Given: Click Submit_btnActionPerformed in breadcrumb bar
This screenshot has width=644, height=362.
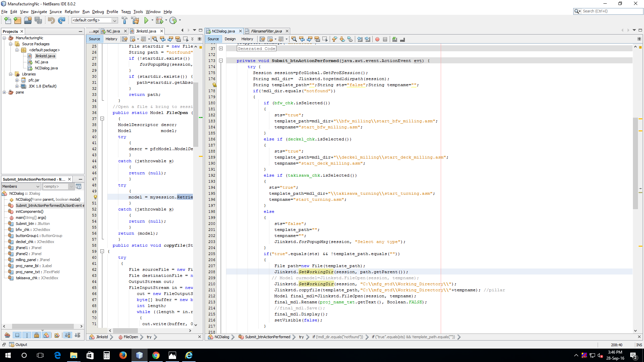Looking at the screenshot, I should click(267, 337).
